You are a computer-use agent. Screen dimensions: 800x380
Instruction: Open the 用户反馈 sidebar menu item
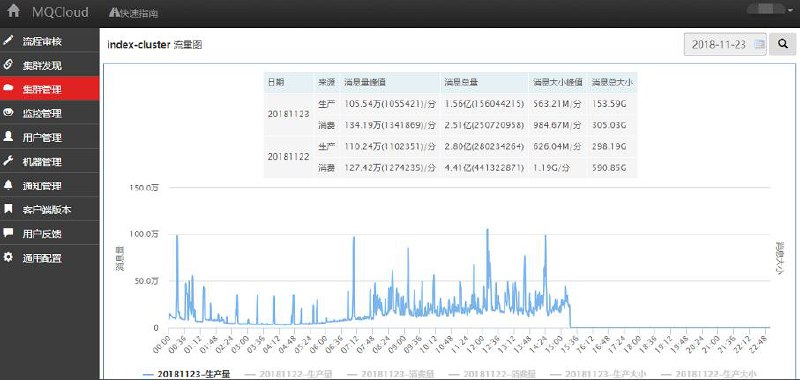tap(49, 234)
